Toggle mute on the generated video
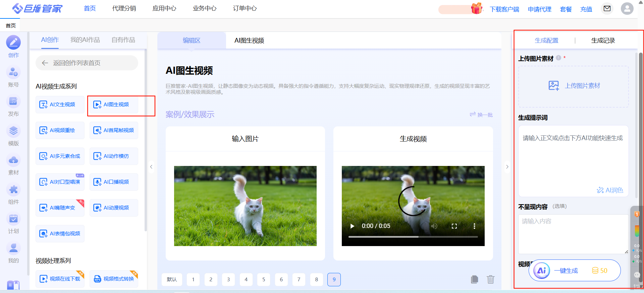Viewport: 644px width, 293px height. (x=434, y=226)
